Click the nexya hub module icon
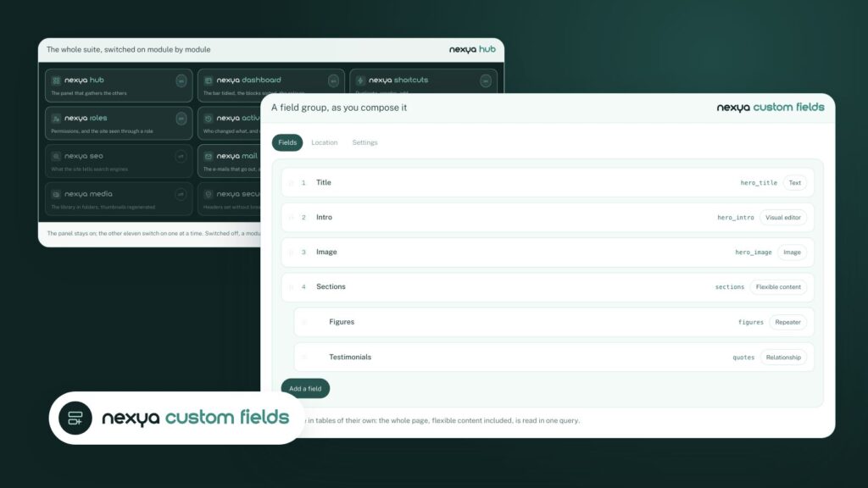 pyautogui.click(x=56, y=80)
